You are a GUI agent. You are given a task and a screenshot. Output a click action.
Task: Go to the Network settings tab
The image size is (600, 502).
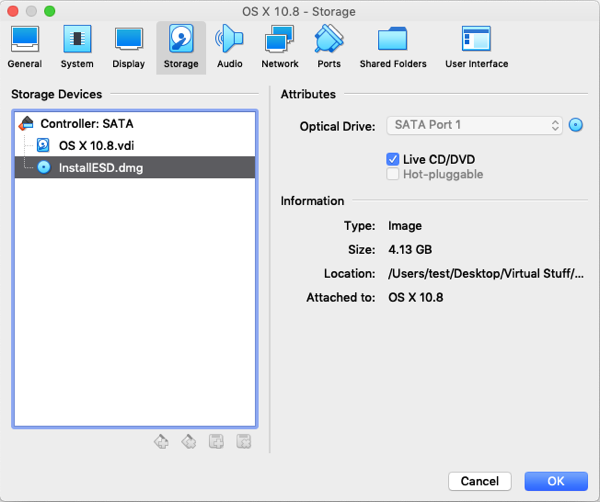(280, 47)
